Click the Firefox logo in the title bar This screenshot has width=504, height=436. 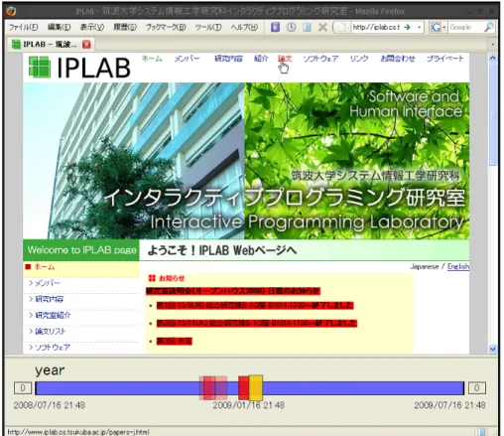coord(11,11)
